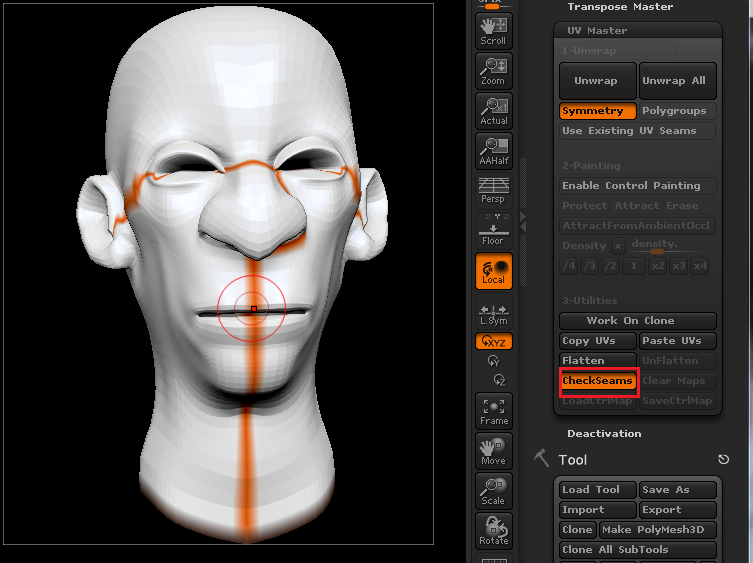Toggle Persp perspective mode

(x=494, y=190)
